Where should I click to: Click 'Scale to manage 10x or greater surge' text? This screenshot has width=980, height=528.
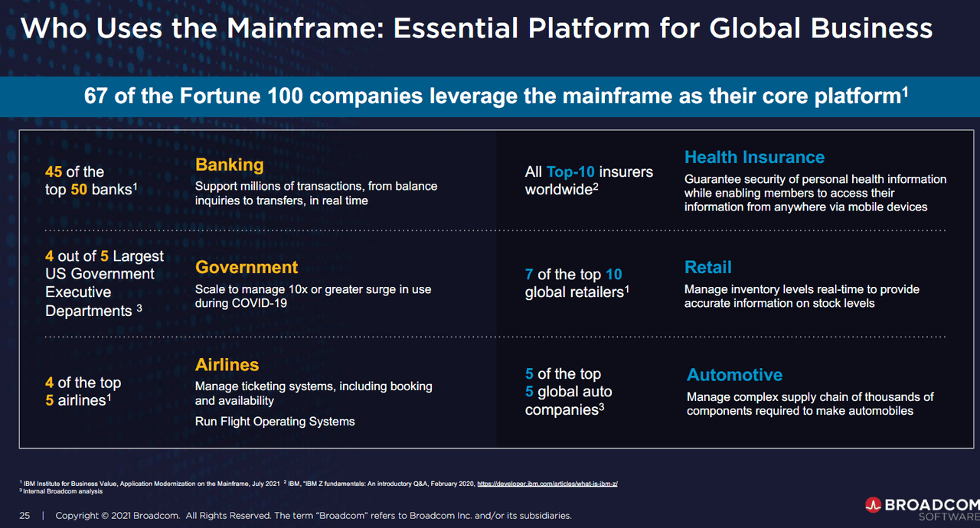click(x=313, y=296)
